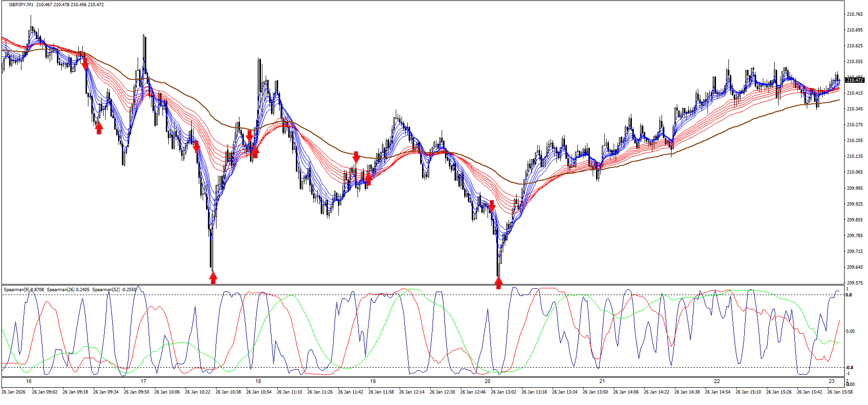
Task: Click the 26 Jan 15:58 time label
Action: [x=840, y=392]
